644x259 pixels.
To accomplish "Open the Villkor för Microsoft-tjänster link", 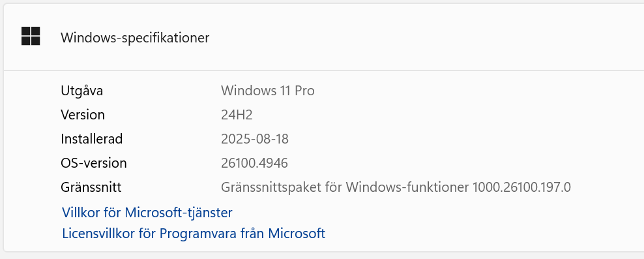I will pos(147,213).
